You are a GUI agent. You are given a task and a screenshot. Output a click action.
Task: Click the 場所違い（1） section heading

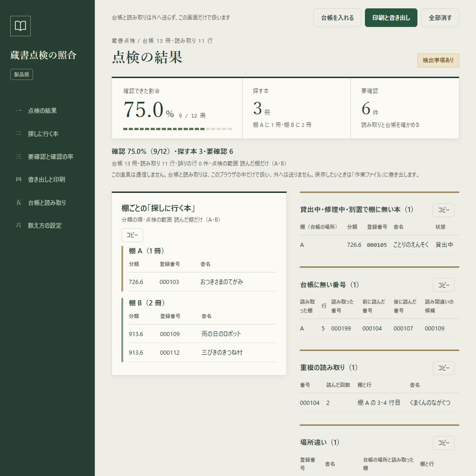320,443
